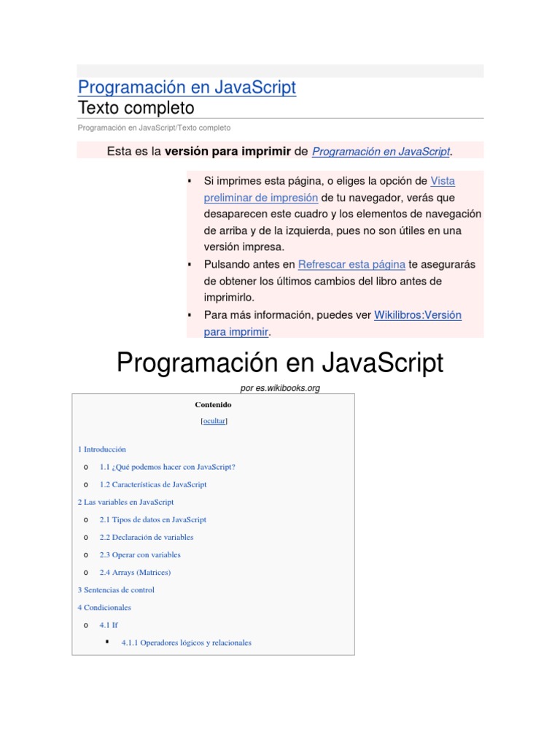Open 2.4 Arrays (Matrices)
Image resolution: width=560 pixels, height=747 pixels.
pyautogui.click(x=135, y=573)
